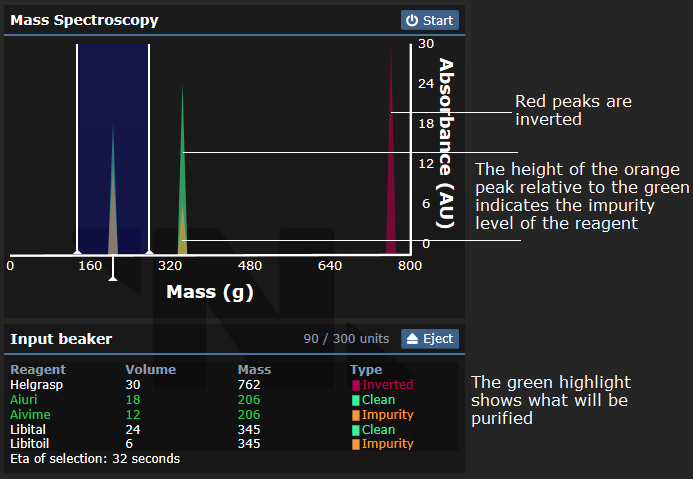Click the orange Impurity swatch for Aivime
Screen dimensions: 693x479
click(x=355, y=415)
